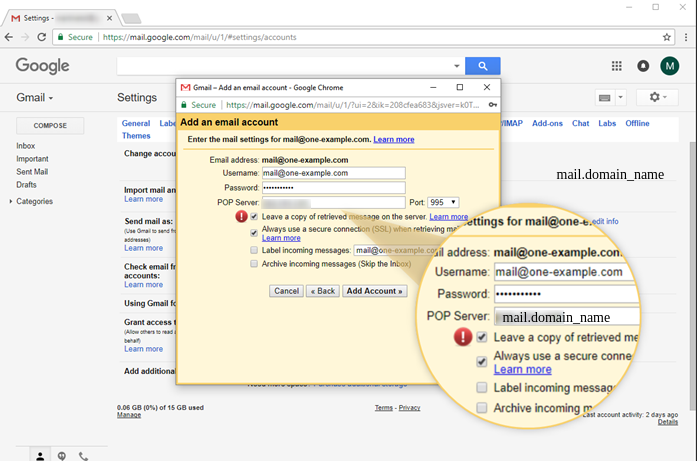Click the Username input field
The height and width of the screenshot is (461, 697).
(333, 173)
